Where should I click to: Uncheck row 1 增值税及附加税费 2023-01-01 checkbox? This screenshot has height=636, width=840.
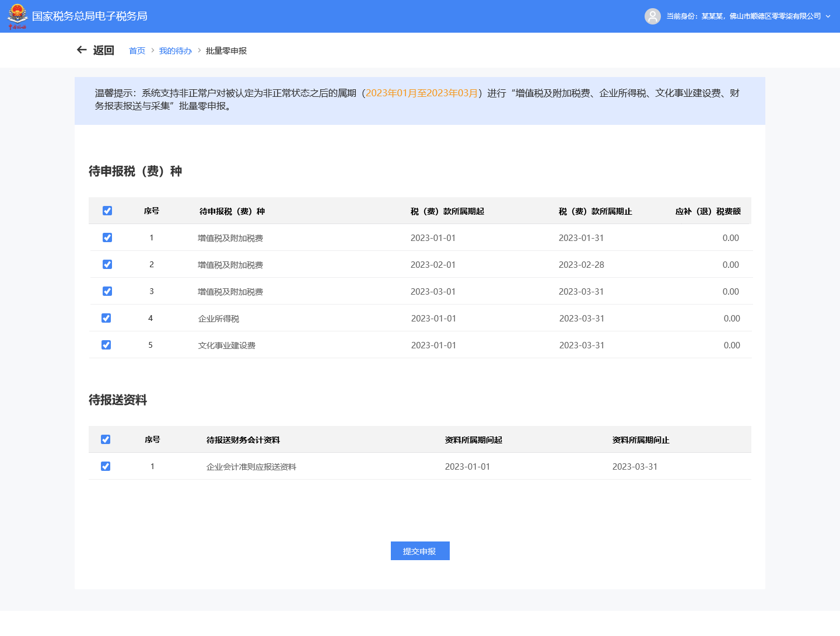pyautogui.click(x=107, y=237)
